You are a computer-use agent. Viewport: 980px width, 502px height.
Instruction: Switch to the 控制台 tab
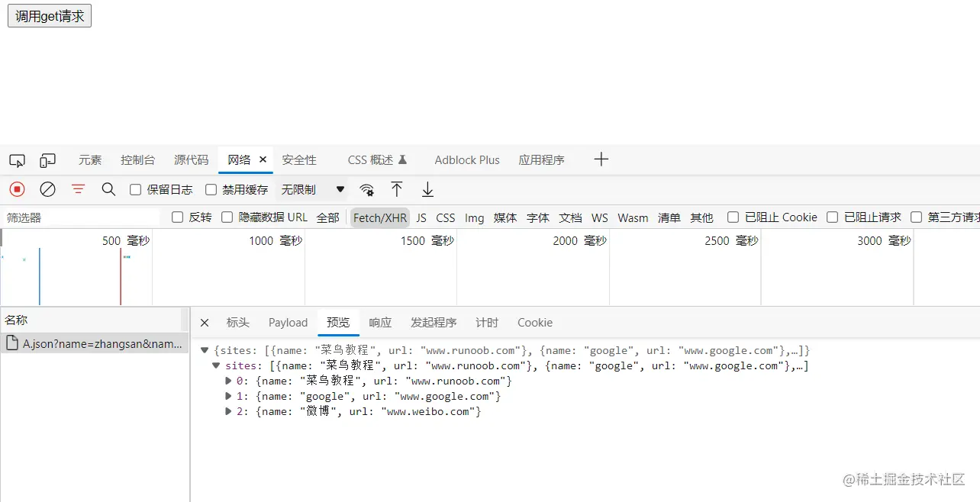pos(137,159)
